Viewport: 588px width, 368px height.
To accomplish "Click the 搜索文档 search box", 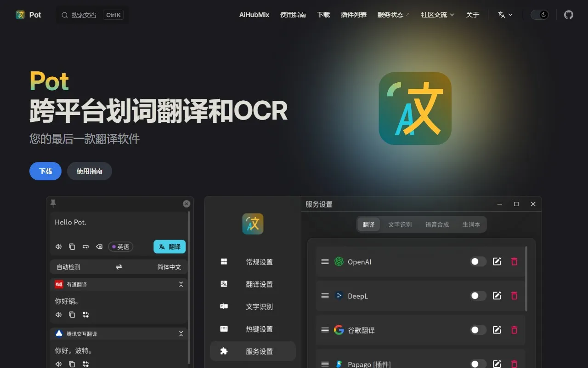I will (x=92, y=15).
